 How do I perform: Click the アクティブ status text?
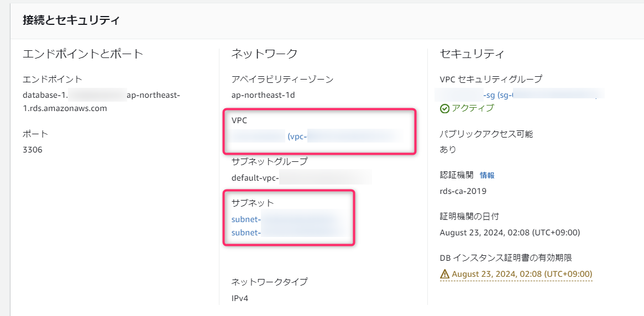[x=473, y=108]
